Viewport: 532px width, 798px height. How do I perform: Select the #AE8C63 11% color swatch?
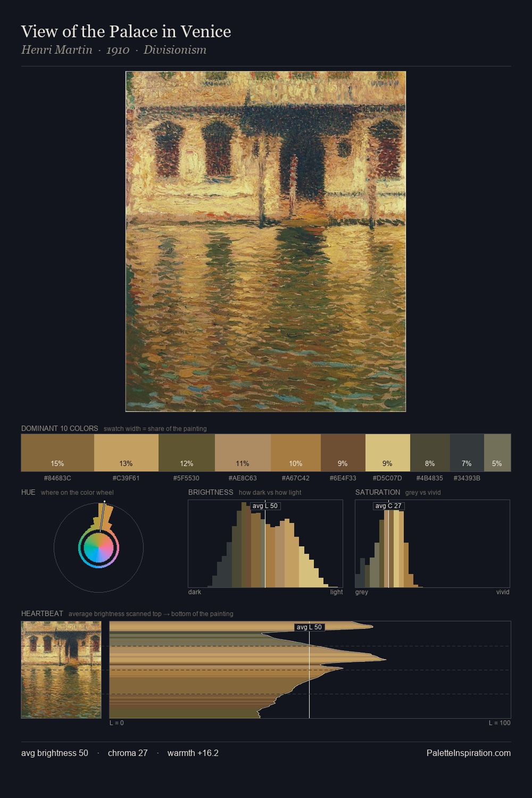click(243, 453)
